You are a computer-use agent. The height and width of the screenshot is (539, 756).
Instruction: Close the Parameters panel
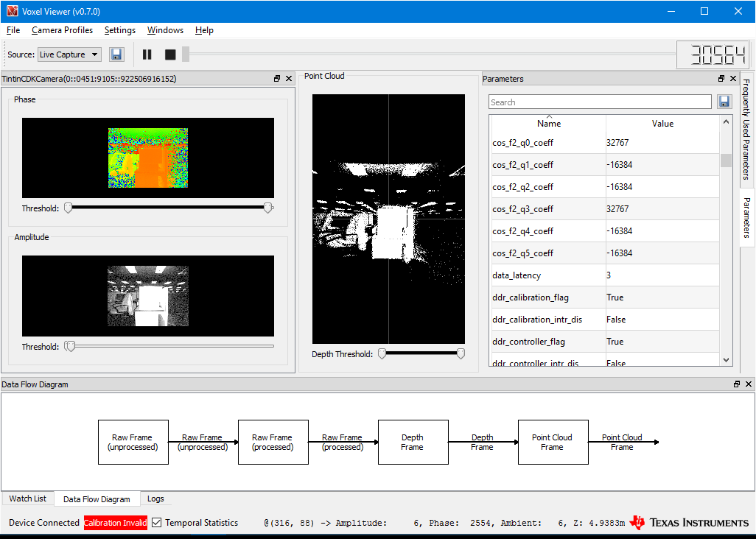(x=733, y=79)
